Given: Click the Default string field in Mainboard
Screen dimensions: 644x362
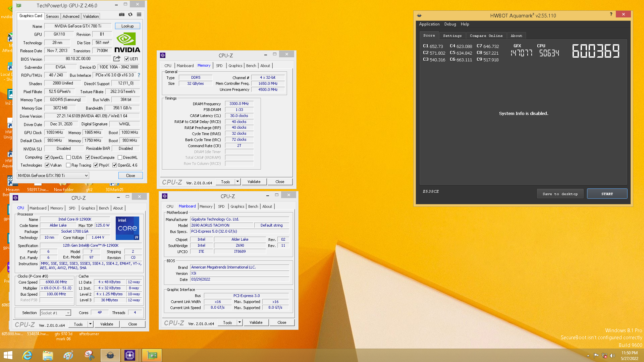Looking at the screenshot, I should tap(272, 225).
